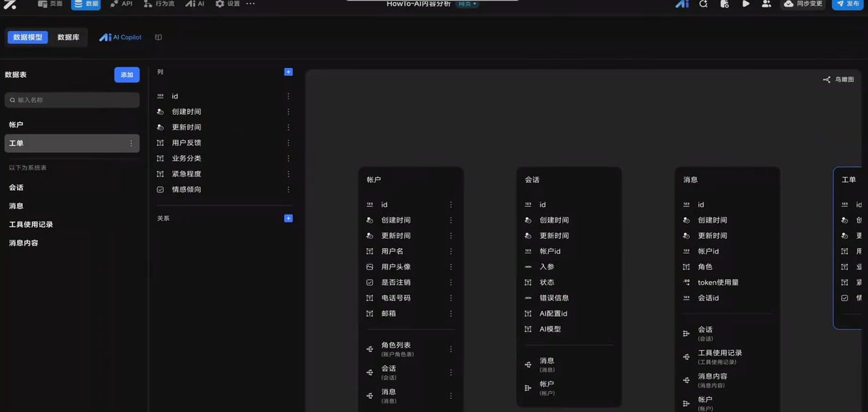Click token使用量 in the 消息 card
Screen dimensions: 868x412
[718, 282]
